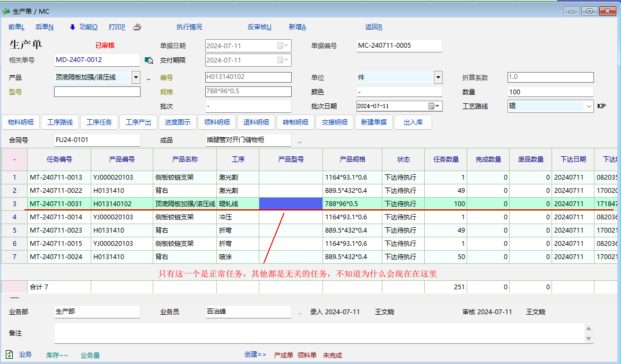Screen dimensions: 621x364
Task: Click the 新增A menu item
Action: 297,27
